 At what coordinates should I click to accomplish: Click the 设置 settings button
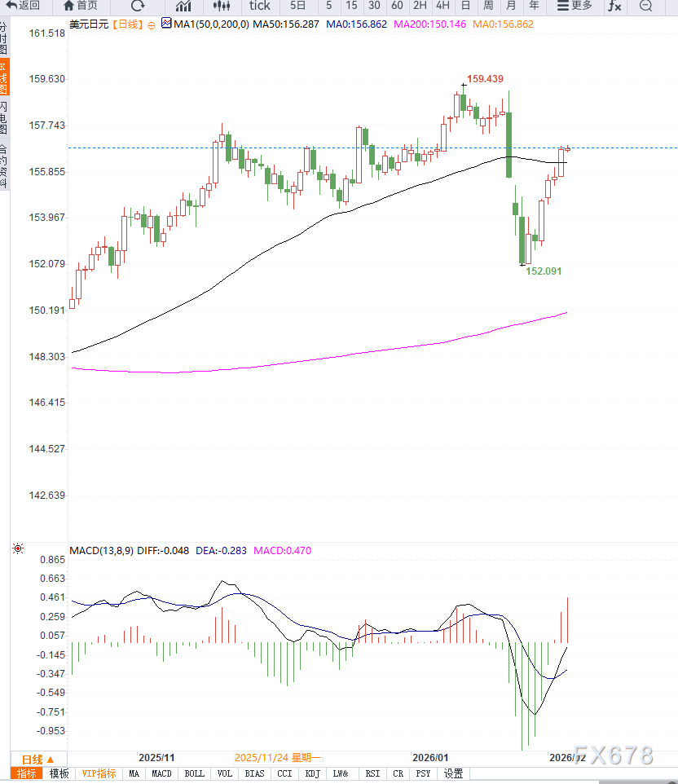click(453, 773)
